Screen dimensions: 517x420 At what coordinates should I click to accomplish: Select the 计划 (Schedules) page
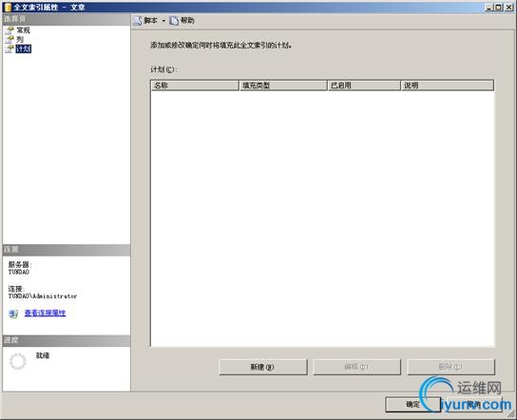coord(24,48)
